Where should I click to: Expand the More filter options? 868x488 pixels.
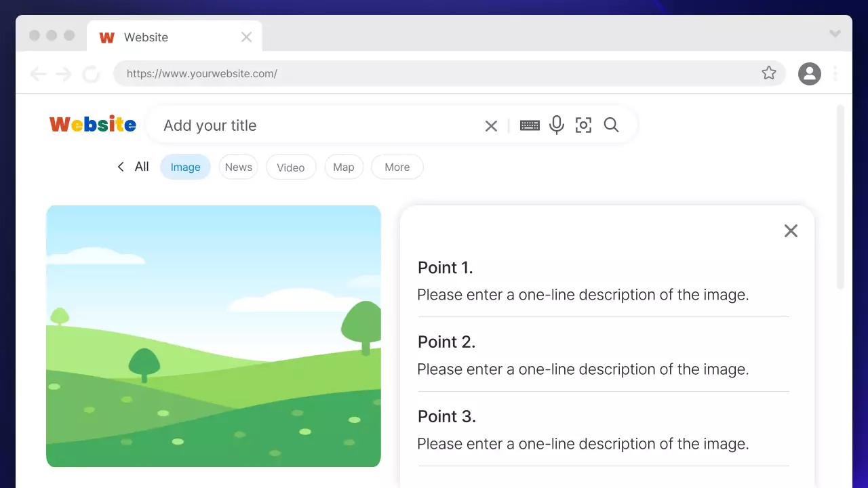[397, 167]
